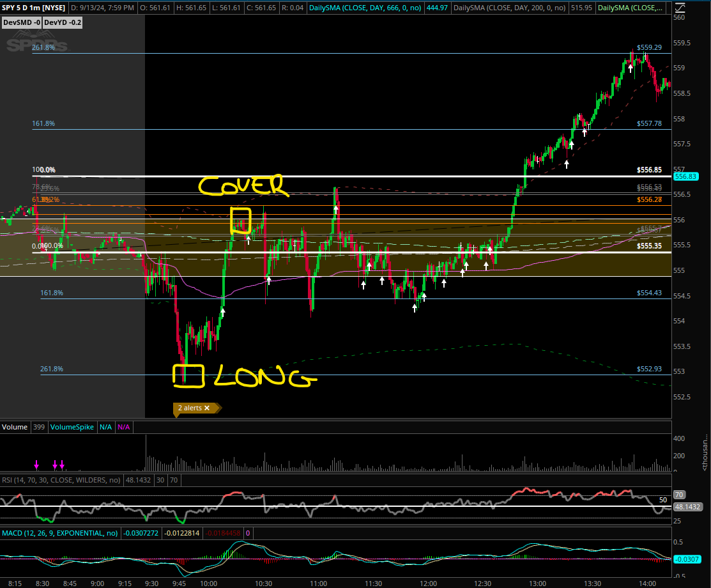Image resolution: width=711 pixels, height=588 pixels.
Task: Click the red -0.0184458 MACD diff value
Action: (x=223, y=533)
